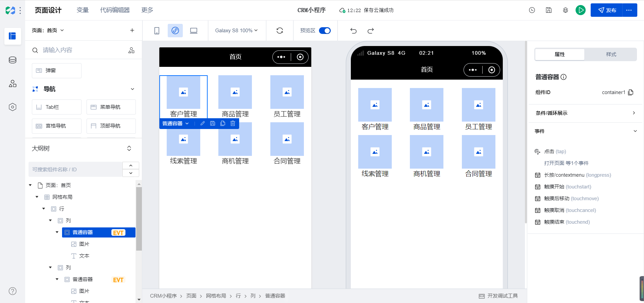Add the 弹窗 component
Image resolution: width=644 pixels, height=303 pixels.
57,71
